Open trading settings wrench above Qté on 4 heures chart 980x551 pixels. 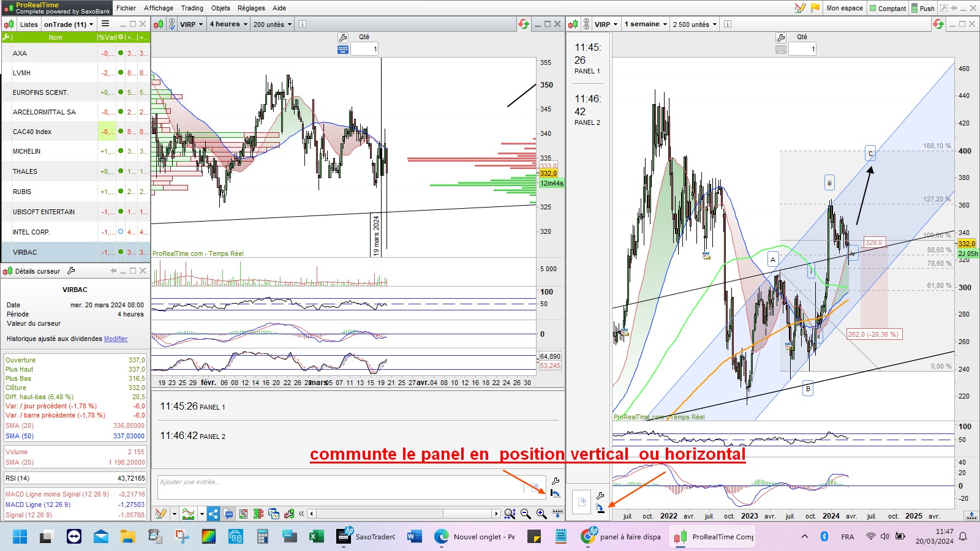click(343, 38)
